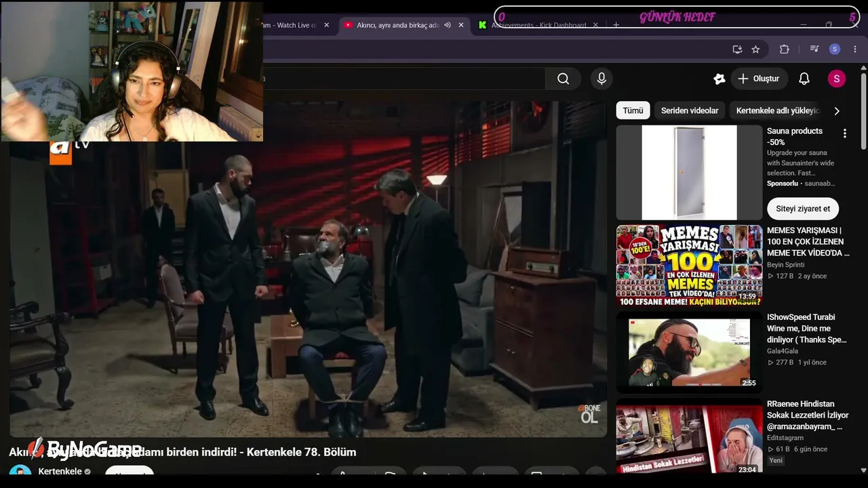Screen dimensions: 868x488
Task: Click the sparkle icon beside Oluştur
Action: pyautogui.click(x=719, y=79)
